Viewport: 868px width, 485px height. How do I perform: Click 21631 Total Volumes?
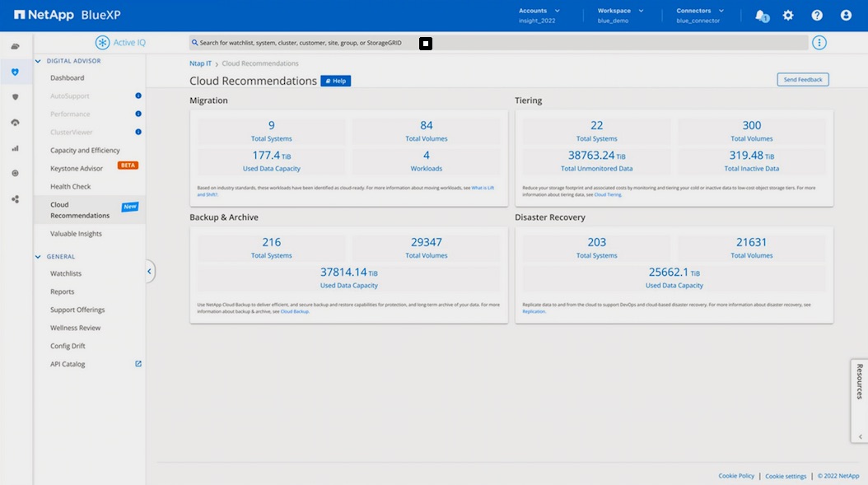(x=752, y=248)
